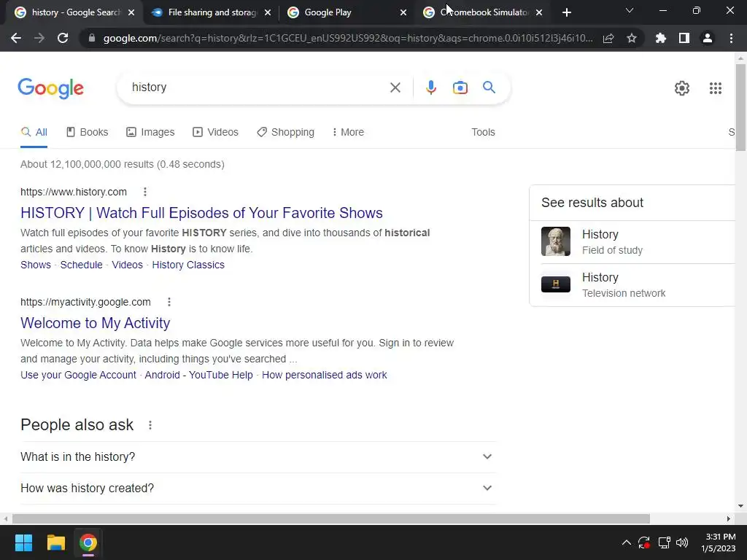The height and width of the screenshot is (560, 747).
Task: Launch File Explorer from the taskbar
Action: (55, 542)
